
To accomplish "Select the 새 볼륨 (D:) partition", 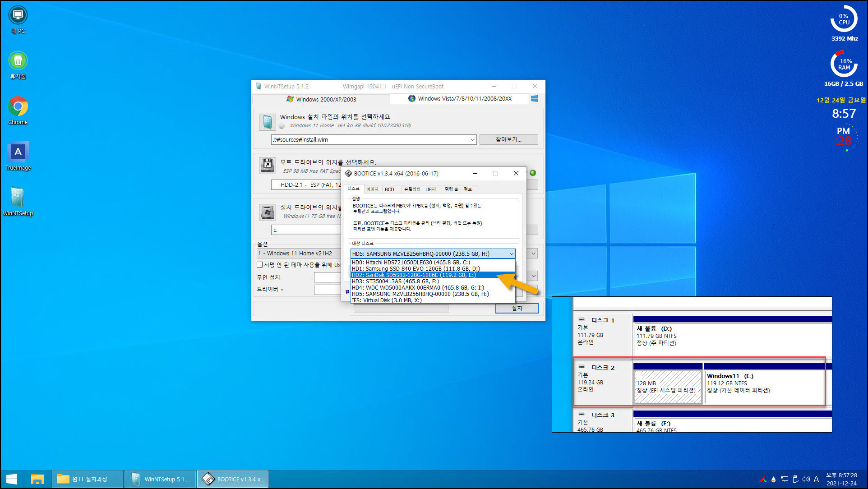I will tap(732, 336).
